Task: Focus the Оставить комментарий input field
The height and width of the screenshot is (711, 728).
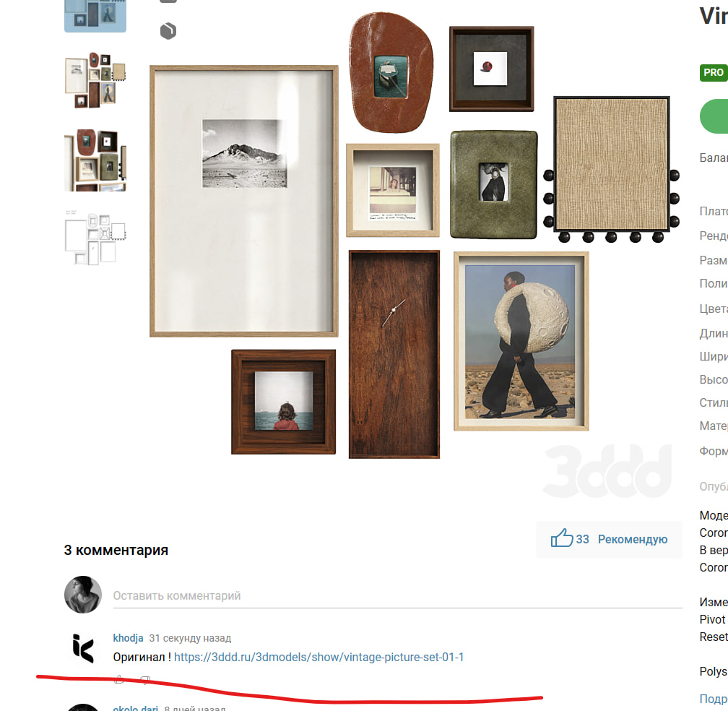Action: pyautogui.click(x=397, y=596)
